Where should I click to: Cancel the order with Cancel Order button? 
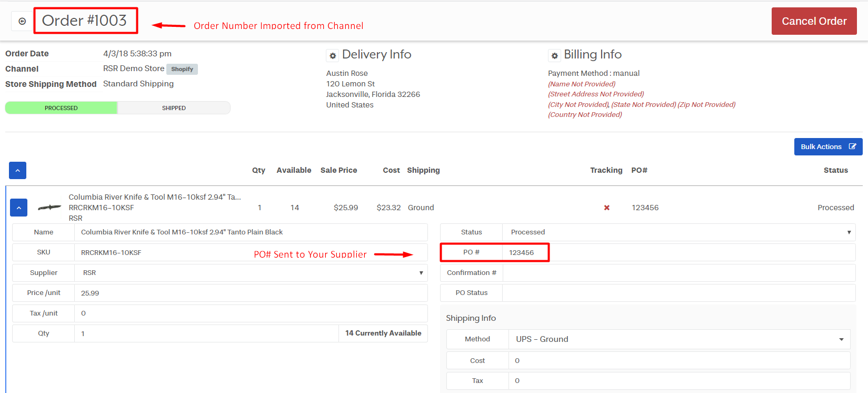coord(814,21)
